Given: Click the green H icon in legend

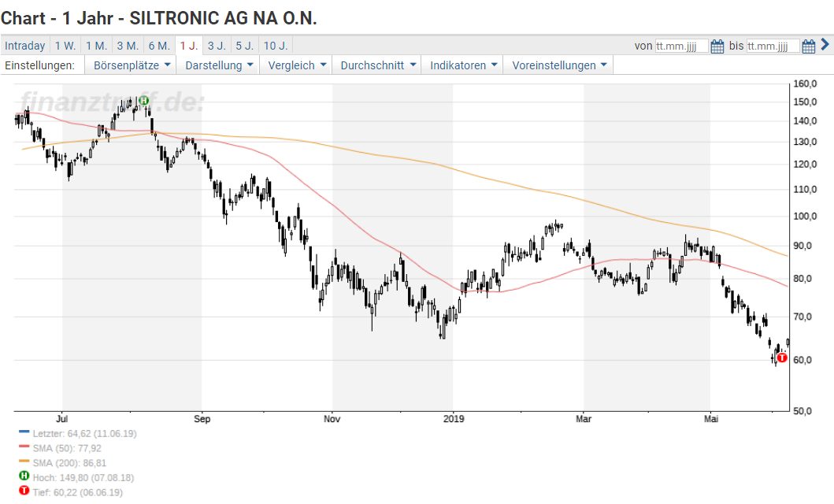Looking at the screenshot, I should click(x=24, y=476).
